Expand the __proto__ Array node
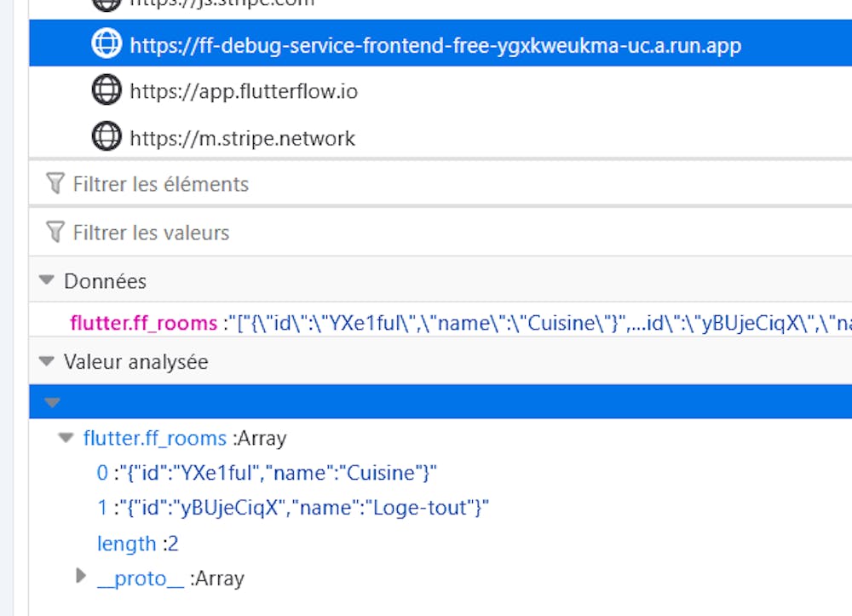This screenshot has width=852, height=616. click(x=81, y=577)
